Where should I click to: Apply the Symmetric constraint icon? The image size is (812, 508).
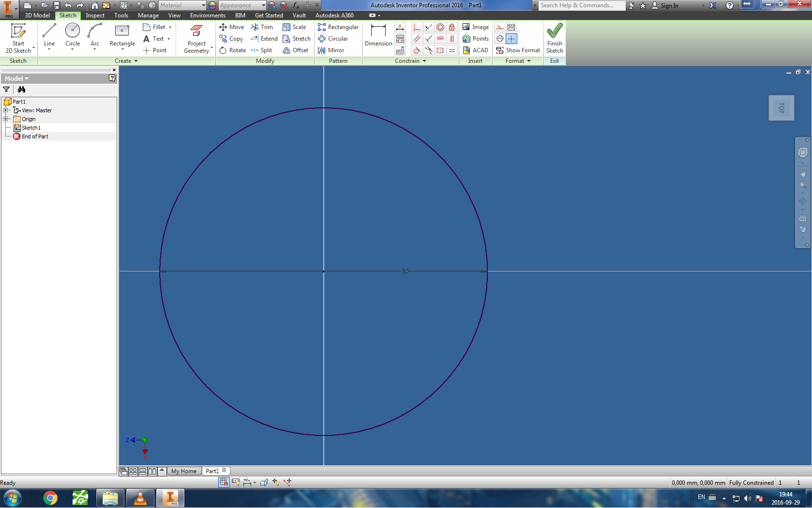[x=440, y=50]
